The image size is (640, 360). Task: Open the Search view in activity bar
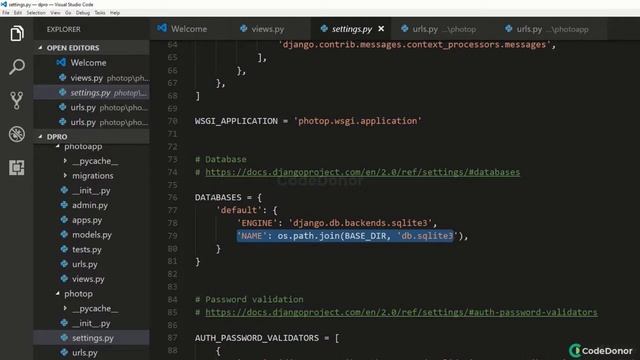(x=16, y=67)
